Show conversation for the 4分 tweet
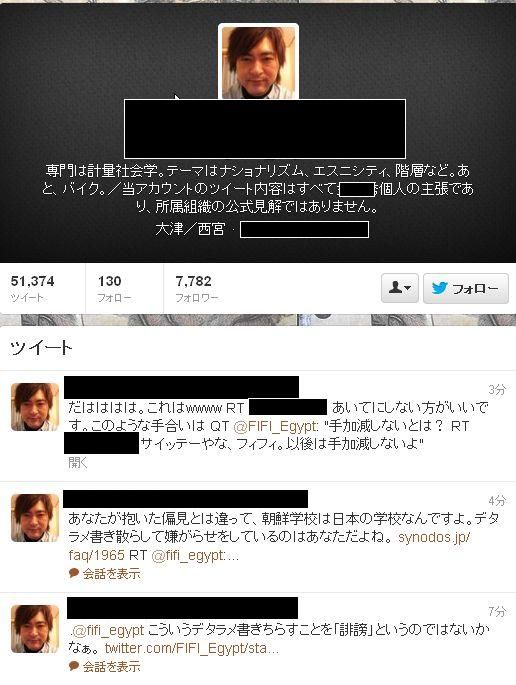Screen dimensions: 516x685 (111, 573)
